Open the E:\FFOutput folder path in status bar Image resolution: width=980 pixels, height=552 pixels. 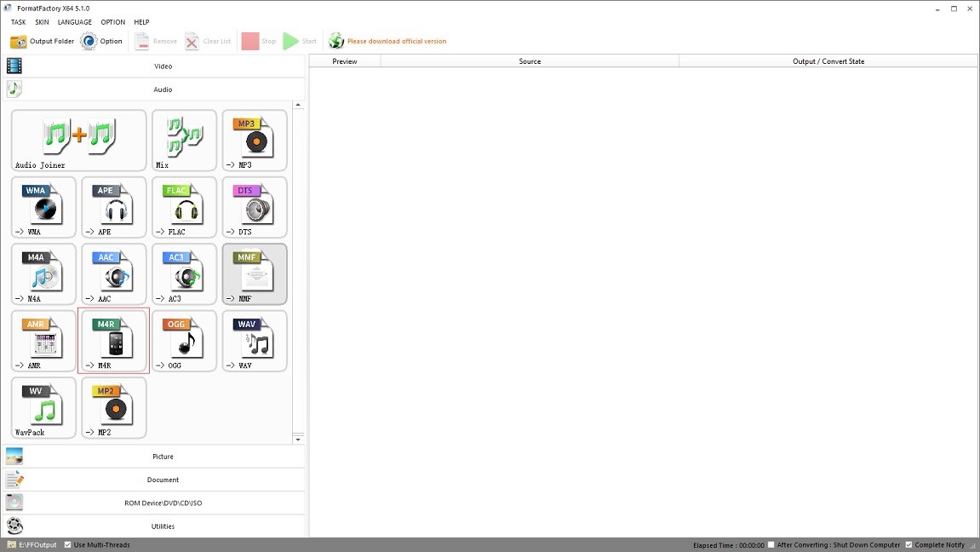[x=32, y=544]
